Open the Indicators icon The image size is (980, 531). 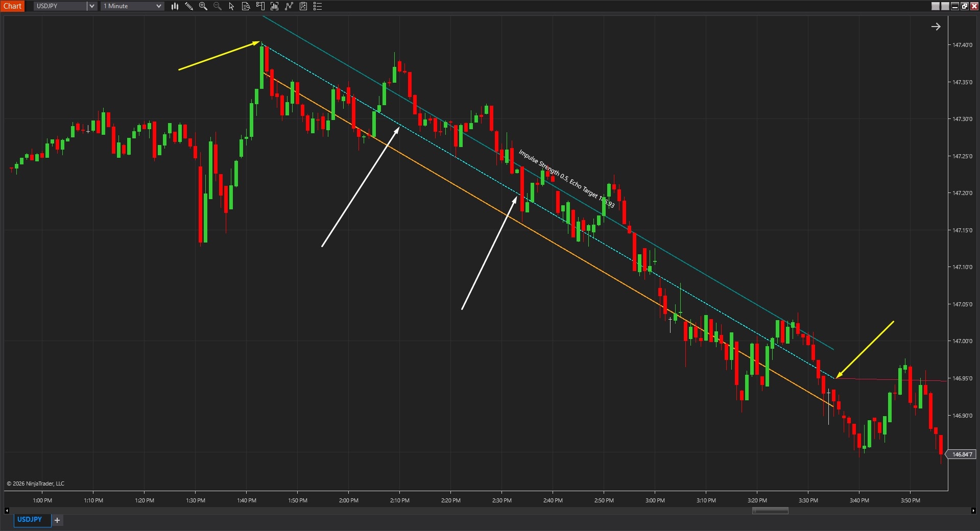coord(274,6)
